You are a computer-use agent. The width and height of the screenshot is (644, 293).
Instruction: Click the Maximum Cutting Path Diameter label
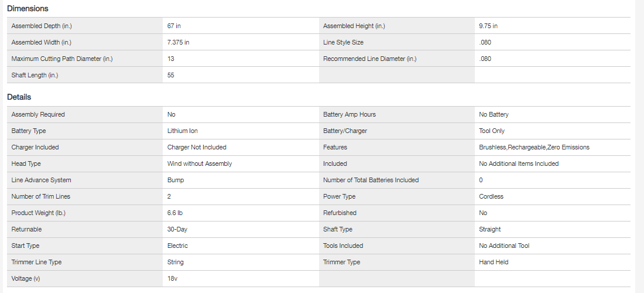(61, 59)
